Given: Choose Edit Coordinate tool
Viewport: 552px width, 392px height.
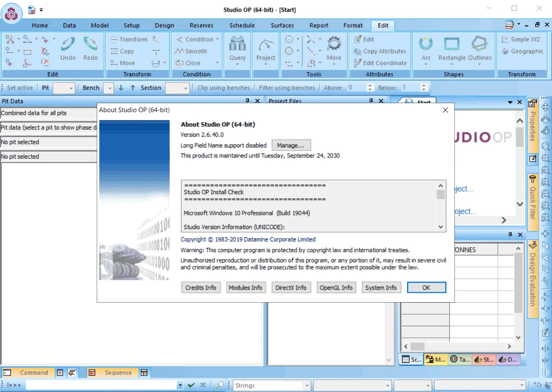Looking at the screenshot, I should click(x=380, y=63).
